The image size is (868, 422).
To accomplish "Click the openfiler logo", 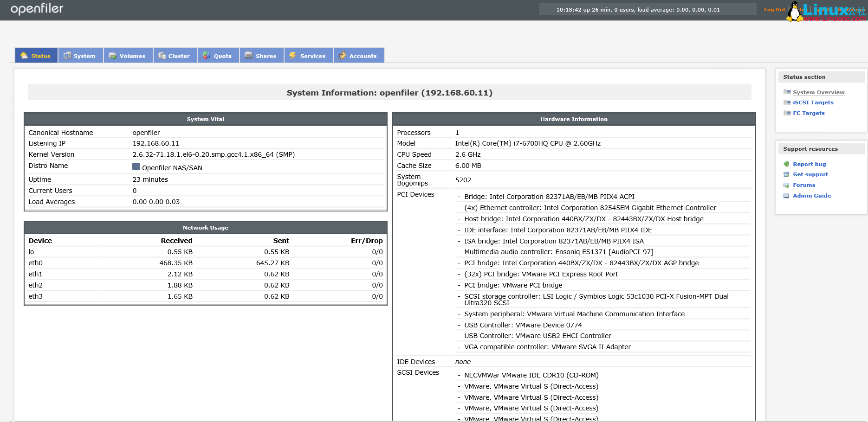I will (x=37, y=8).
